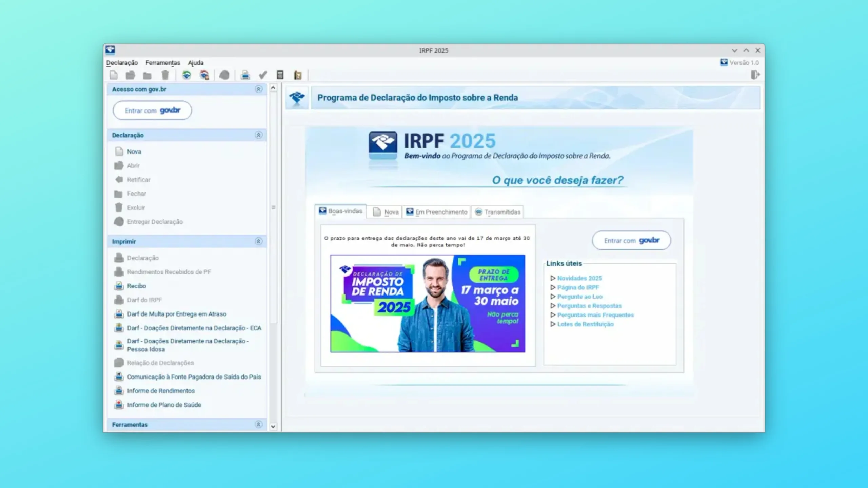Switch to the Boas-vindas tab
868x488 pixels.
[x=340, y=211]
